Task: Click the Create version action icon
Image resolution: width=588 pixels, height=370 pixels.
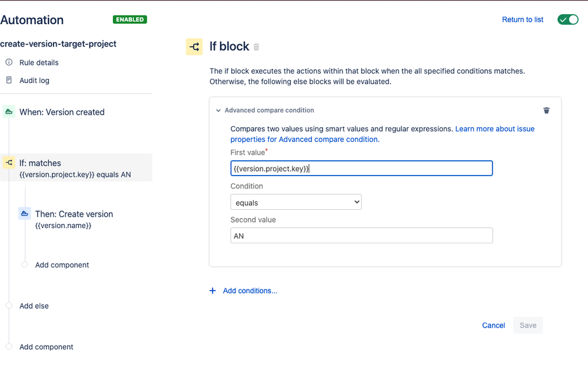Action: coord(25,213)
